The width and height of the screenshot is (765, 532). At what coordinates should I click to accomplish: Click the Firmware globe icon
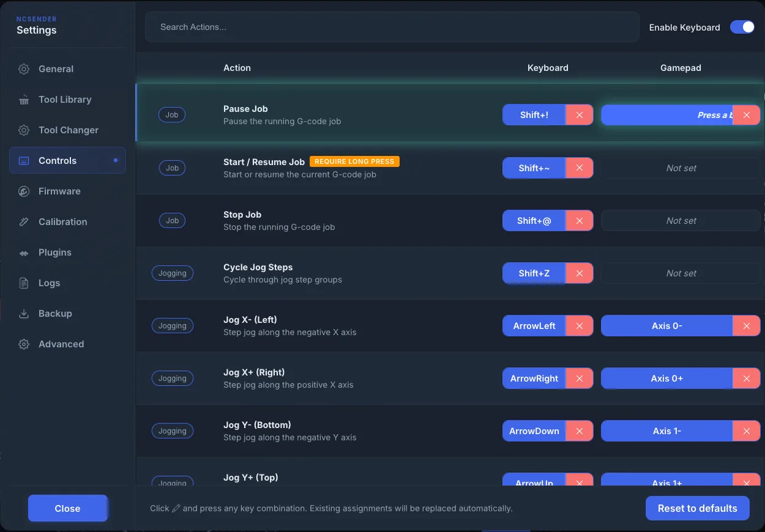coord(24,191)
